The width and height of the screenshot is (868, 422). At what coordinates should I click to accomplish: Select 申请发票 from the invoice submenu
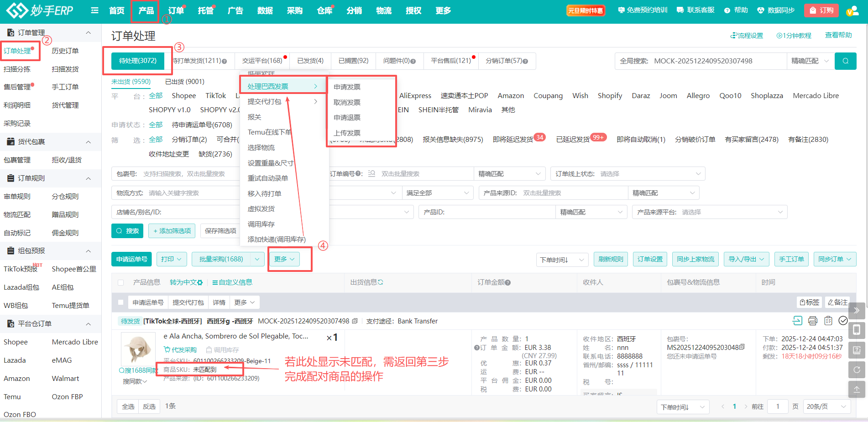click(348, 86)
